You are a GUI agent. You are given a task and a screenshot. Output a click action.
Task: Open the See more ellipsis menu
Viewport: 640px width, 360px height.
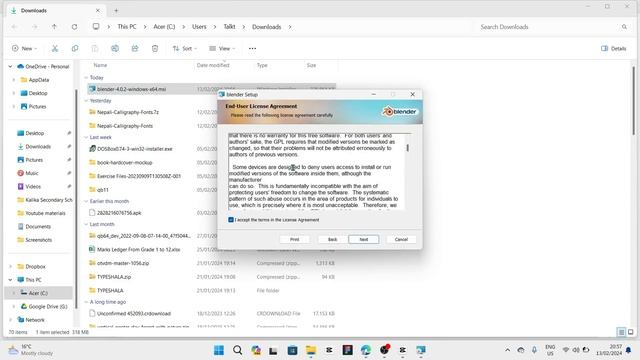click(252, 48)
